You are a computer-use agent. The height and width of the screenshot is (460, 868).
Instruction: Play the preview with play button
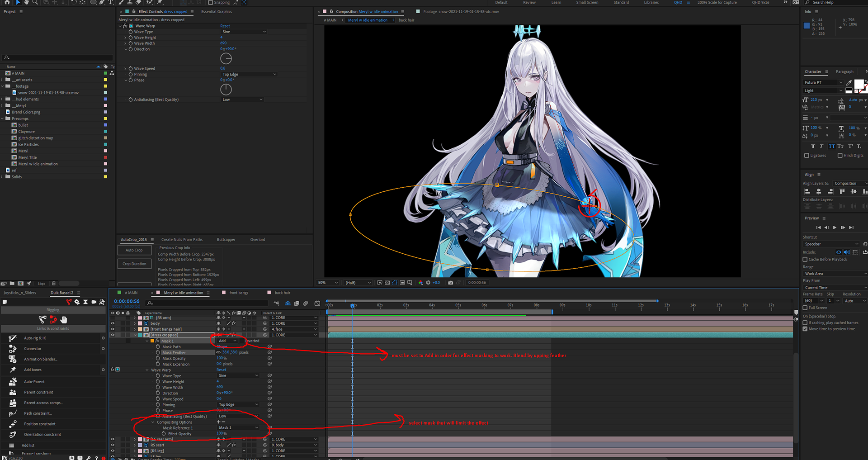(835, 228)
